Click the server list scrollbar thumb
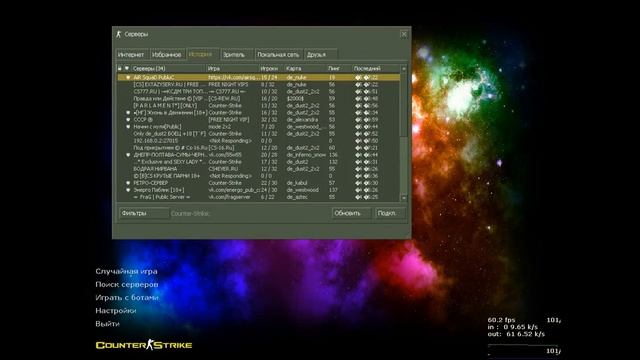This screenshot has height=360, width=640. coord(404,105)
